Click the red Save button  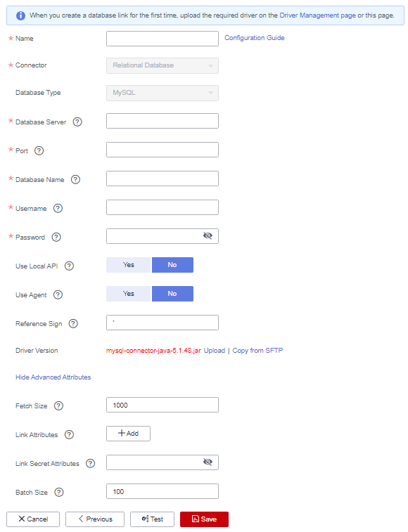pos(204,519)
